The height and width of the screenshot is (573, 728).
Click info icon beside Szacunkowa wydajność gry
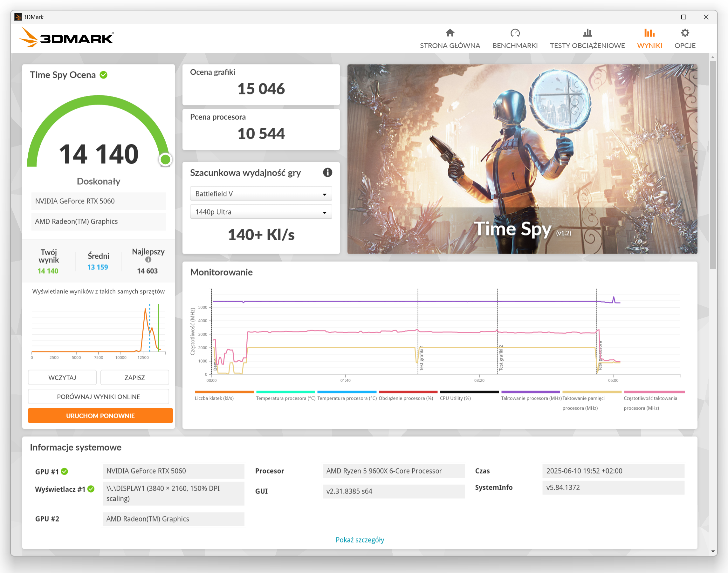point(327,173)
